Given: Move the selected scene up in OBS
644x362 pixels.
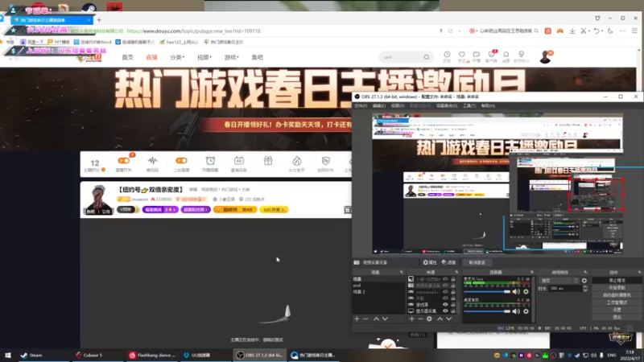Looking at the screenshot, I should click(x=376, y=319).
